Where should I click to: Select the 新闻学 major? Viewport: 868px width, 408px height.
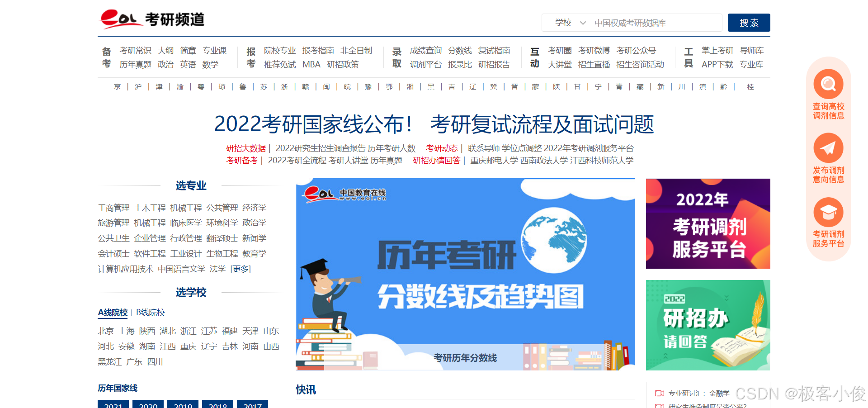254,238
